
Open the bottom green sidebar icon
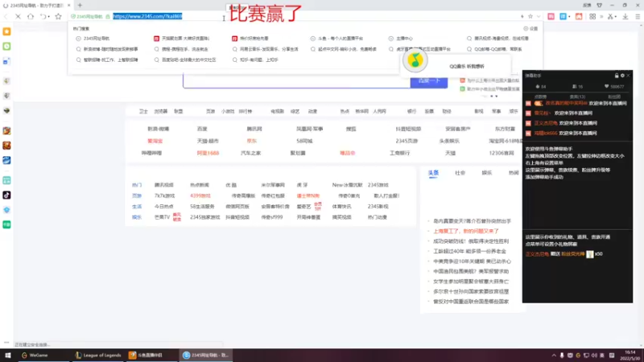click(6, 224)
